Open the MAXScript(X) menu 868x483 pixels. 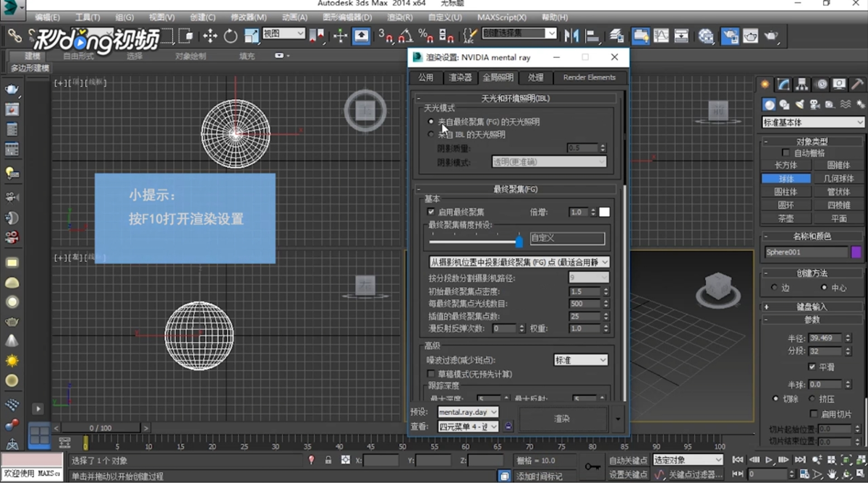tap(501, 17)
